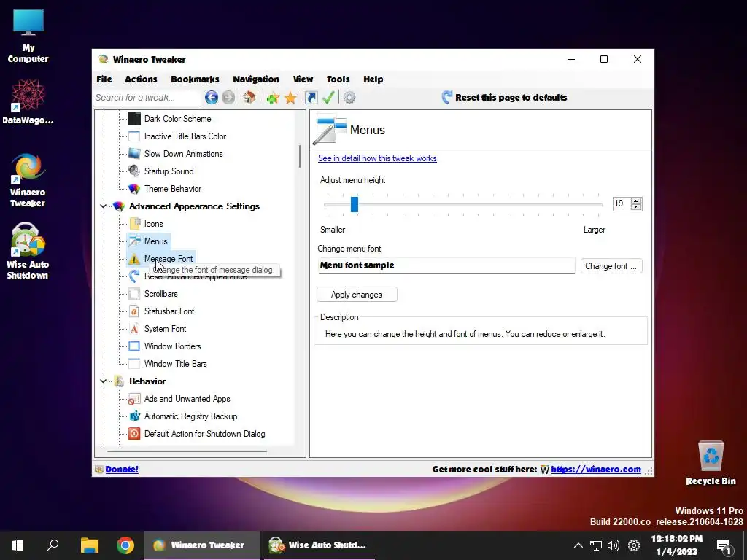The height and width of the screenshot is (560, 747).
Task: Click Apply changes button
Action: pos(356,295)
